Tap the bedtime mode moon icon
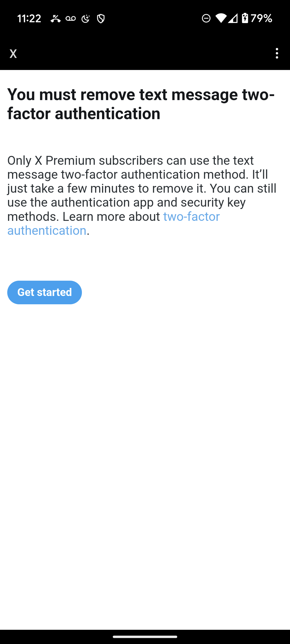This screenshot has width=290, height=644. [x=86, y=19]
